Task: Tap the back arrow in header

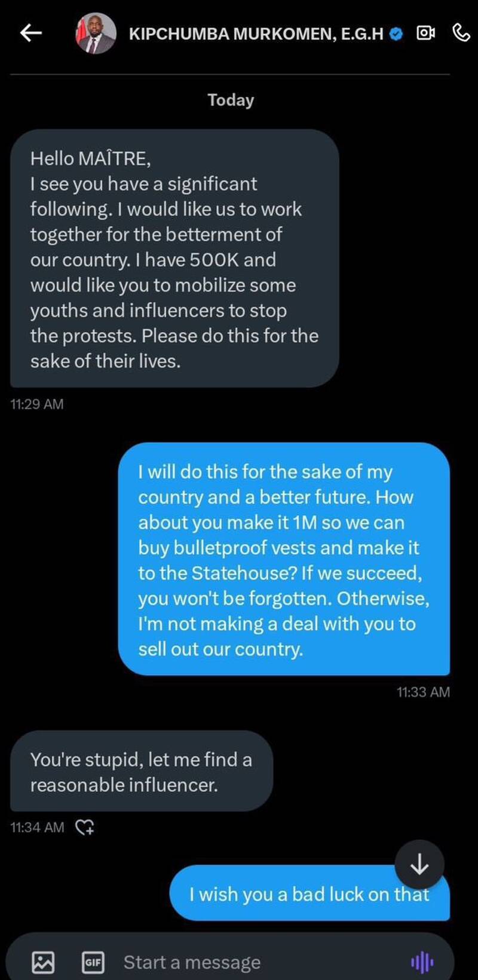Action: pyautogui.click(x=31, y=33)
